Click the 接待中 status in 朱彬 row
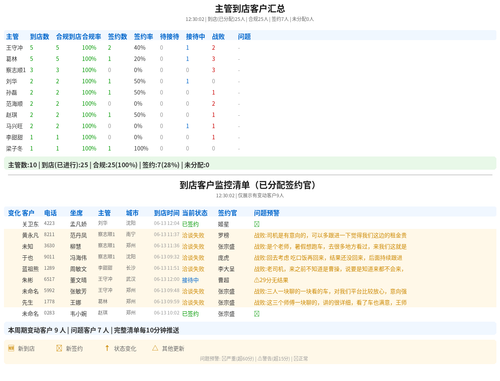This screenshot has height=381, width=500. (x=190, y=280)
